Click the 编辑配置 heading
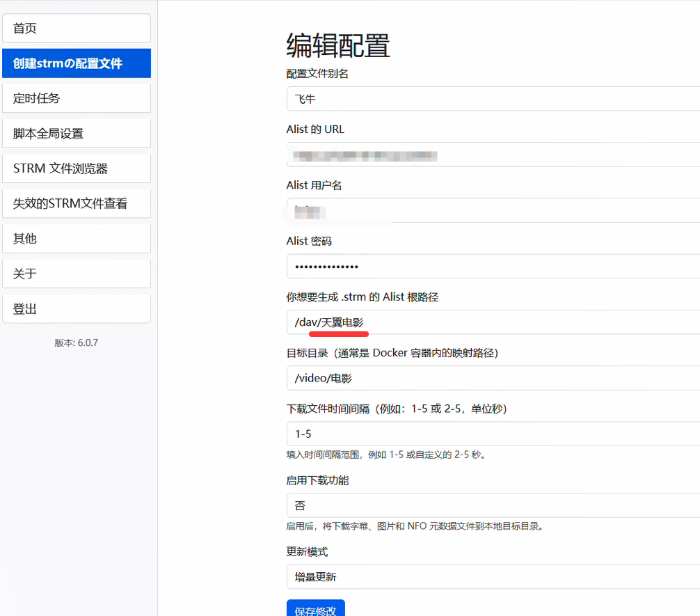The height and width of the screenshot is (616, 700). coord(338,45)
